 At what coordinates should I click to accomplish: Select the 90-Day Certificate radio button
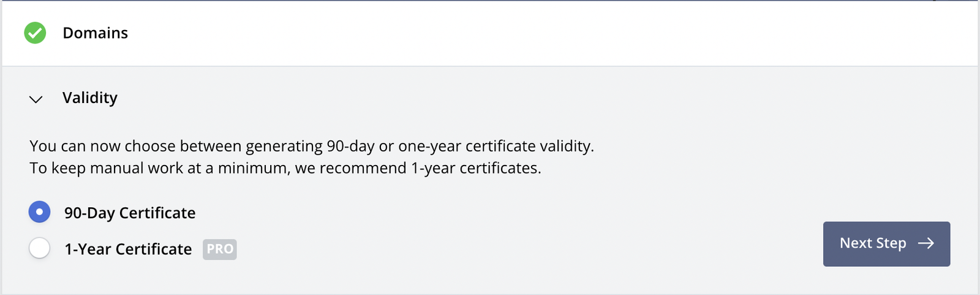pyautogui.click(x=40, y=212)
